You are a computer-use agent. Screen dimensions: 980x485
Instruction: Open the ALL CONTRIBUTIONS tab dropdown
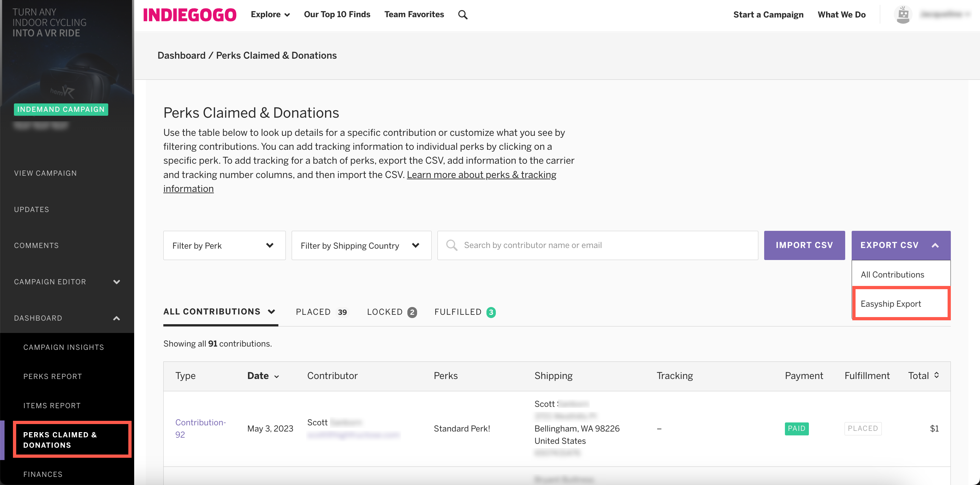pos(219,312)
